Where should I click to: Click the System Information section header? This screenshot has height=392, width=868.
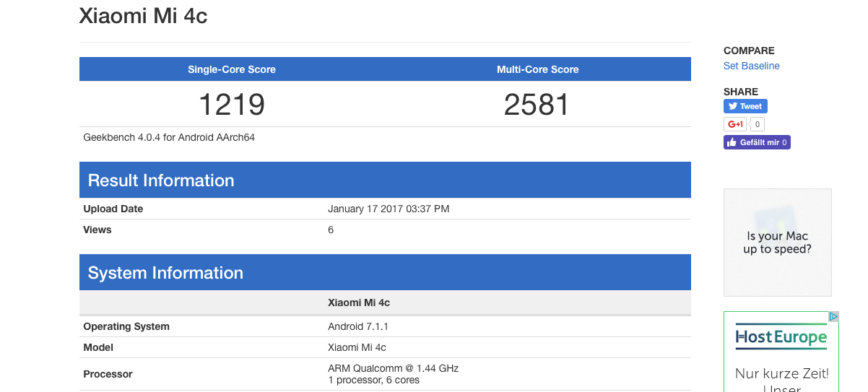385,272
